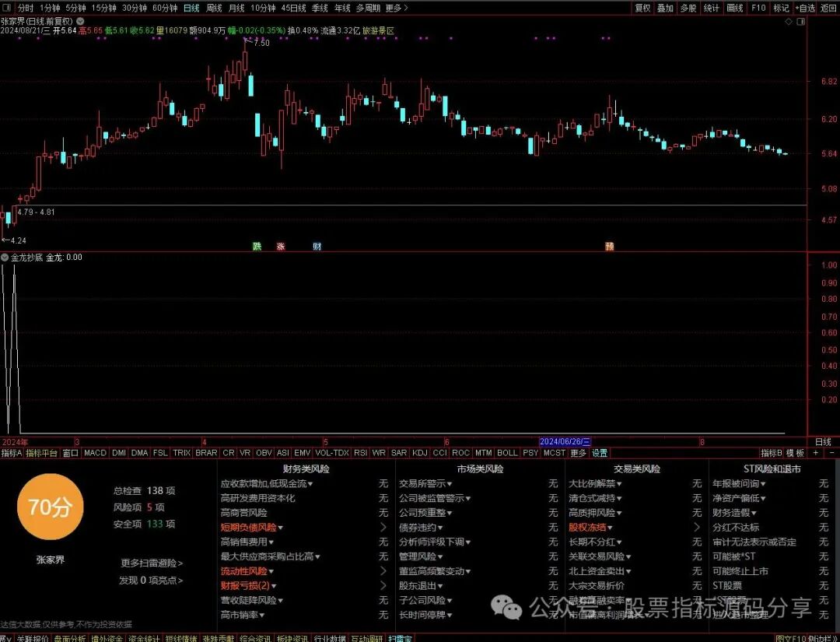Expand 年报被问询 dropdown
Screen dimensions: 840x642
[763, 484]
